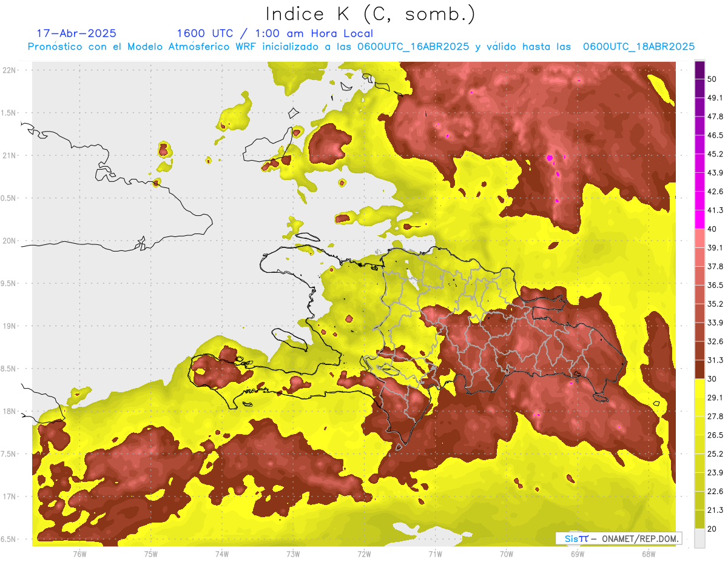Click the '71W' longitude label

point(435,554)
